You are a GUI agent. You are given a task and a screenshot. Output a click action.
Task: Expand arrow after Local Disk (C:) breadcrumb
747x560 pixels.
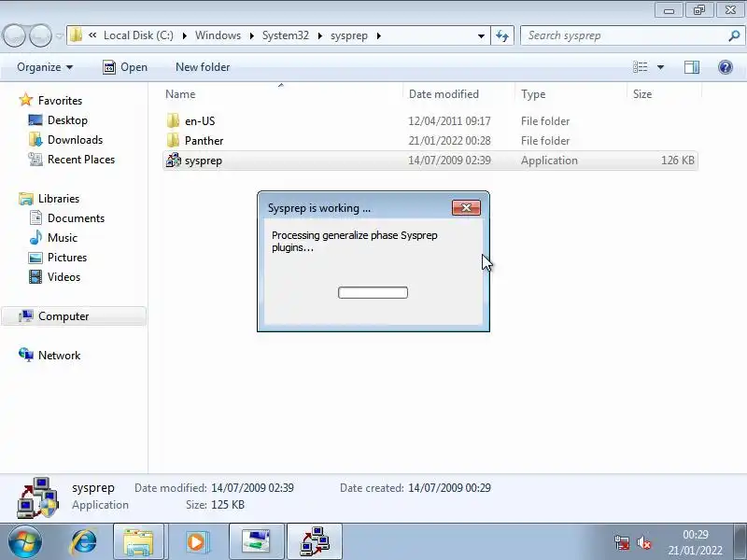(184, 35)
